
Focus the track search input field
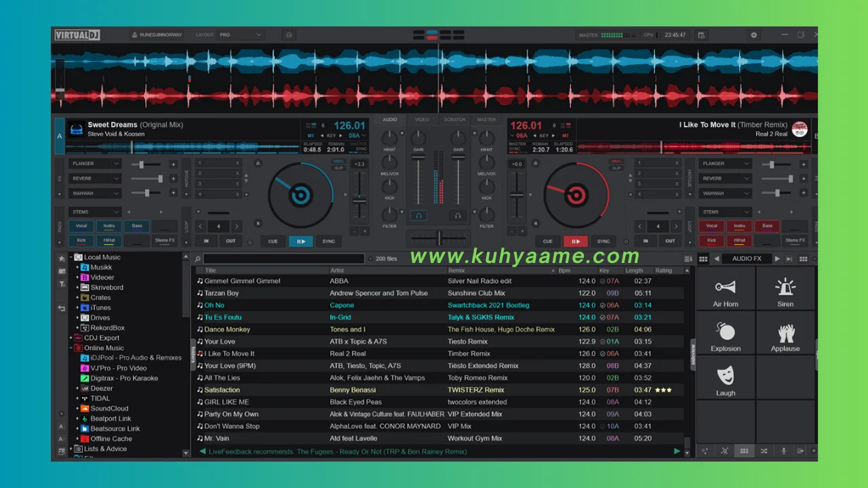(284, 259)
